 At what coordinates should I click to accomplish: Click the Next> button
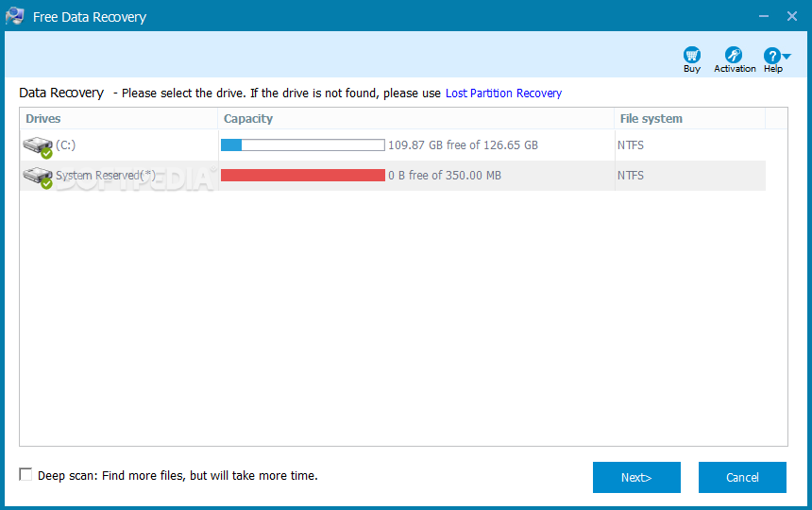[636, 477]
